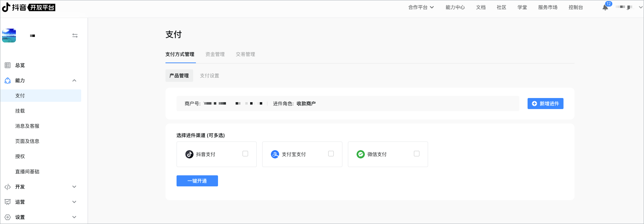The image size is (644, 224).
Task: Tick the 支付宝支付 channel checkbox
Action: 331,154
